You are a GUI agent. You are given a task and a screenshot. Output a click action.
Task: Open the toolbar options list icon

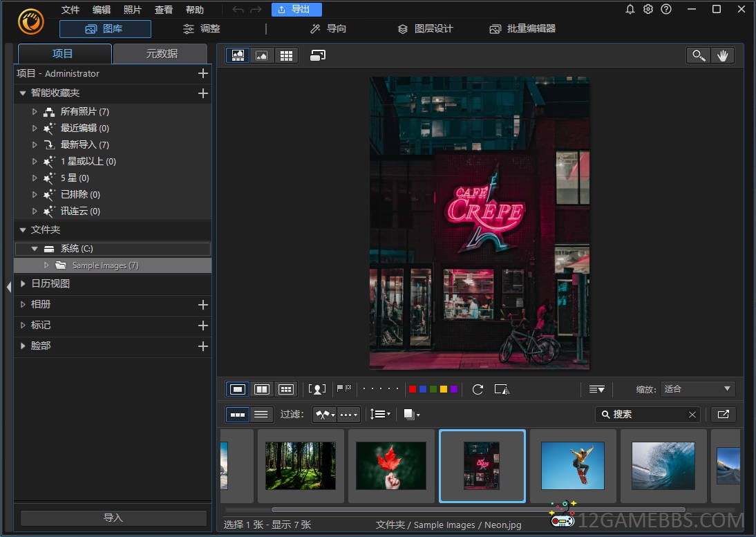(x=596, y=389)
